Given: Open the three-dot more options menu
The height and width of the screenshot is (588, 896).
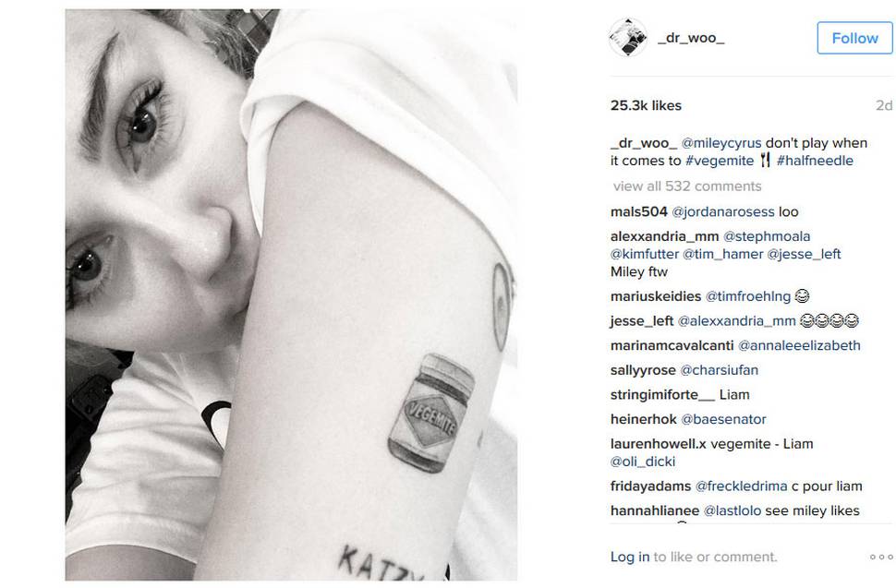Looking at the screenshot, I should [x=881, y=557].
